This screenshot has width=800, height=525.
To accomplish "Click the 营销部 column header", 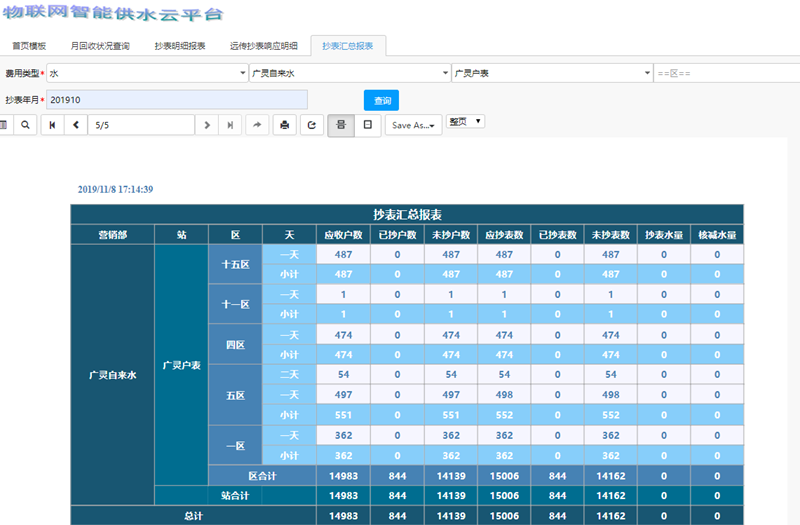I will [x=113, y=235].
